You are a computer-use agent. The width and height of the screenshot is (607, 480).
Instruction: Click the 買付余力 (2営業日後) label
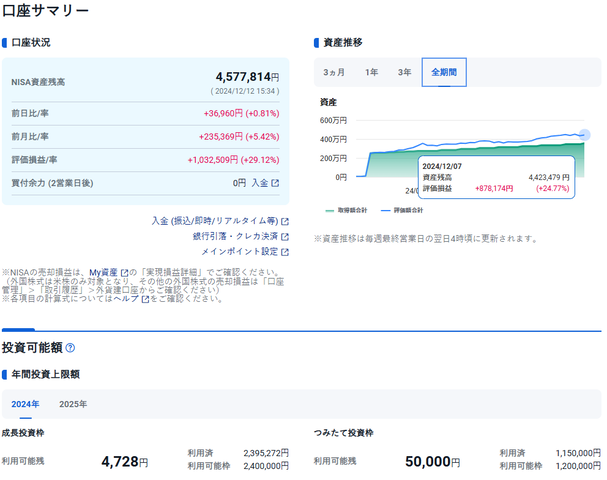[52, 183]
